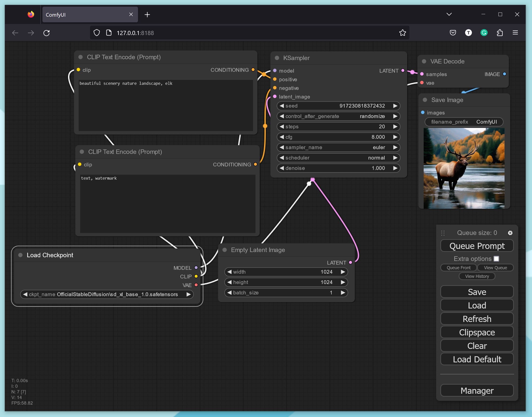Enable the Extra options checkbox
This screenshot has width=532, height=417.
[x=496, y=259]
